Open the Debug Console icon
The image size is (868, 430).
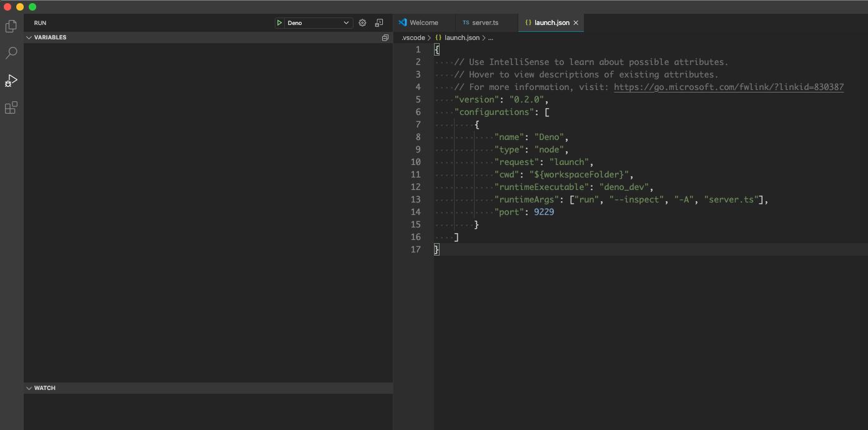(379, 22)
